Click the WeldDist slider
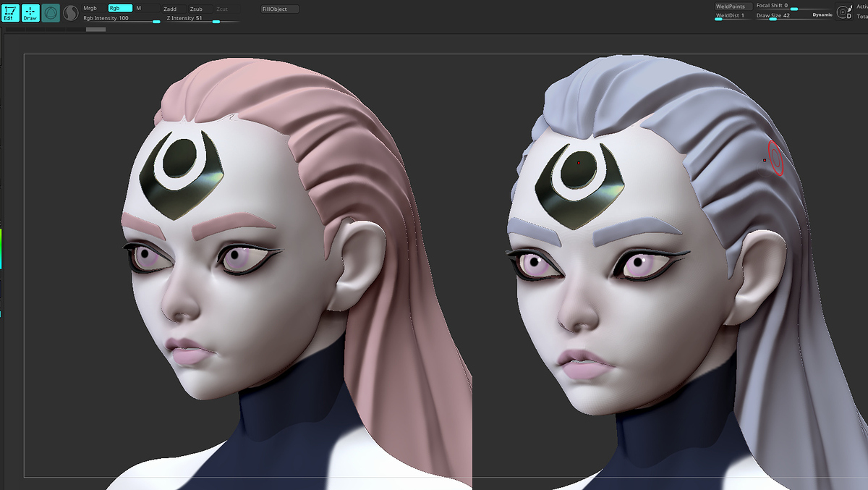Image resolution: width=868 pixels, height=490 pixels. pyautogui.click(x=733, y=16)
